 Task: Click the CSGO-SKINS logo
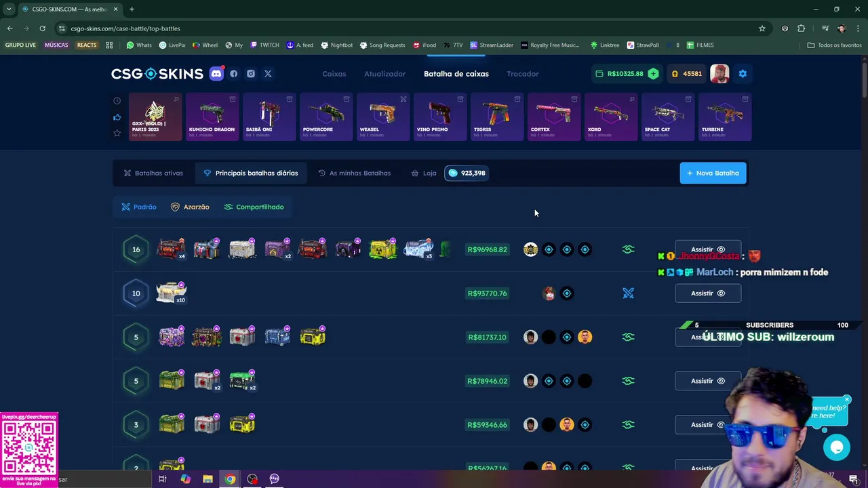pyautogui.click(x=157, y=74)
